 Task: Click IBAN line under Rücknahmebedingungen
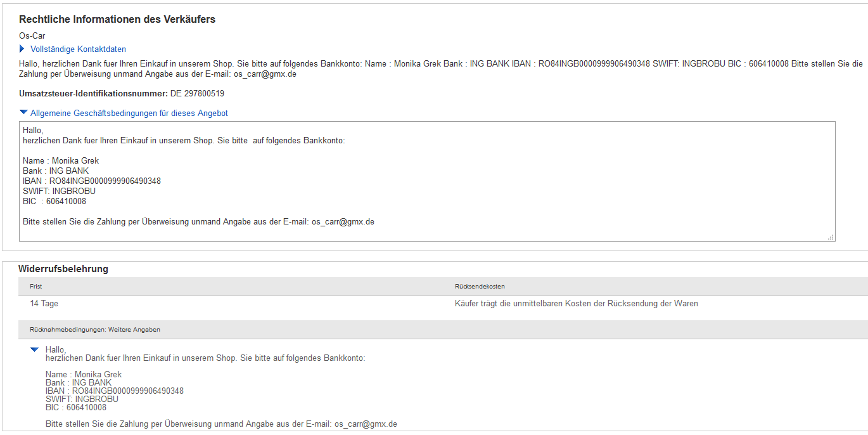pos(115,391)
